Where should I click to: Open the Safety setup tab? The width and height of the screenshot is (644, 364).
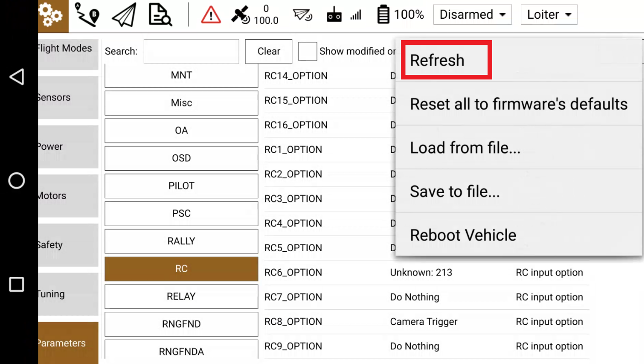tap(68, 245)
